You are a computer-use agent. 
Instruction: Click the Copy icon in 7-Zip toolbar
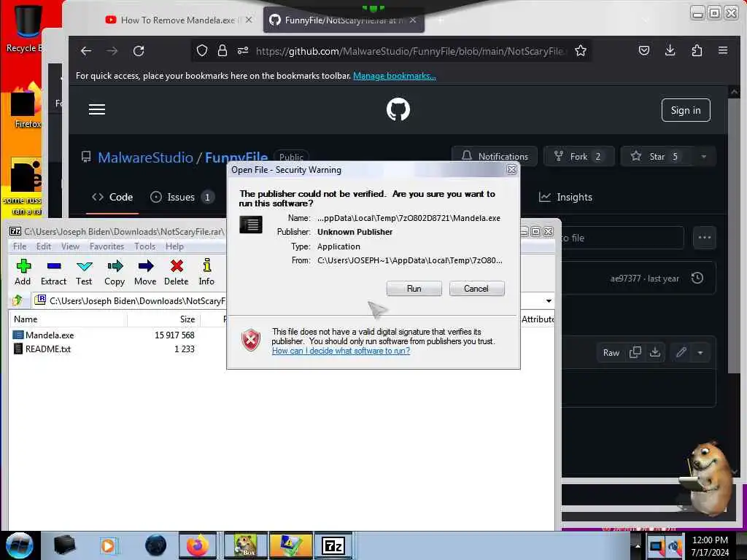115,273
